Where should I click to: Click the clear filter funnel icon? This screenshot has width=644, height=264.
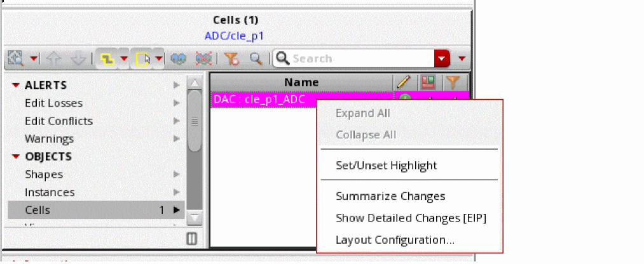pos(232,59)
